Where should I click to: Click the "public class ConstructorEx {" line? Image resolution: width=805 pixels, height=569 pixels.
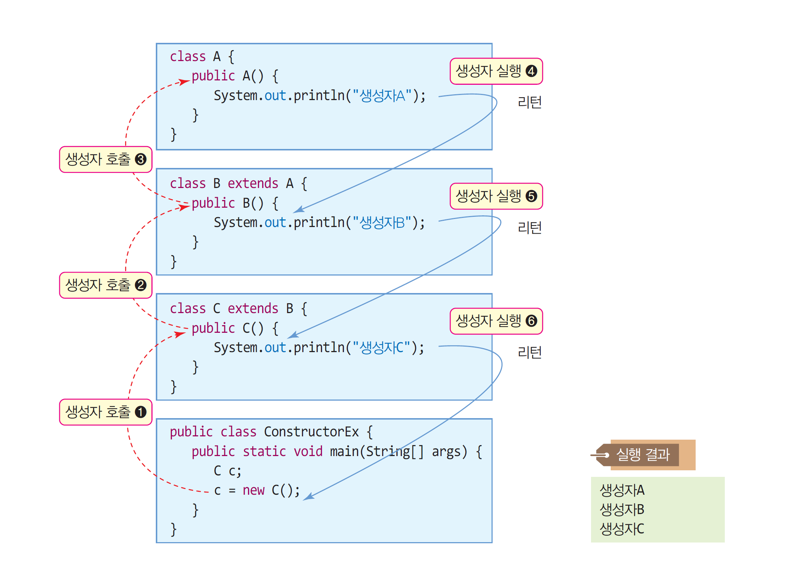[271, 431]
